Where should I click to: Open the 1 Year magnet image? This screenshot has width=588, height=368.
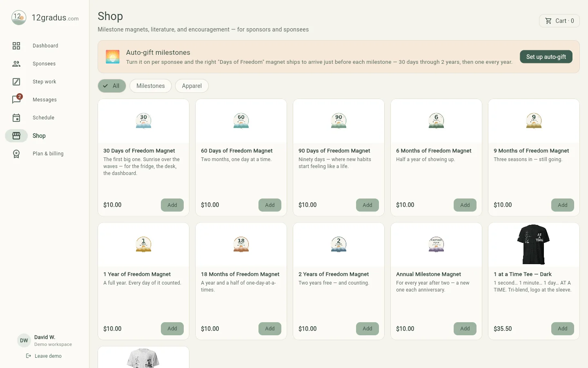pyautogui.click(x=143, y=245)
